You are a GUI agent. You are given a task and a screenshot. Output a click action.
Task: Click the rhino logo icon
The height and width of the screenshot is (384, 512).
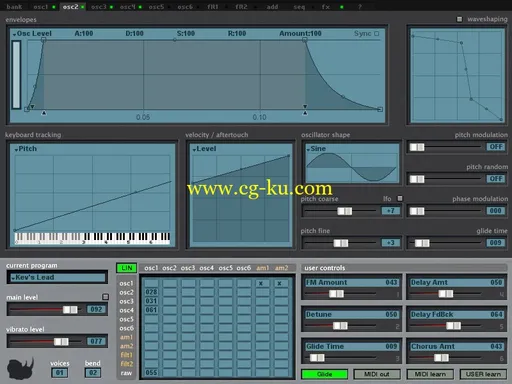21,369
